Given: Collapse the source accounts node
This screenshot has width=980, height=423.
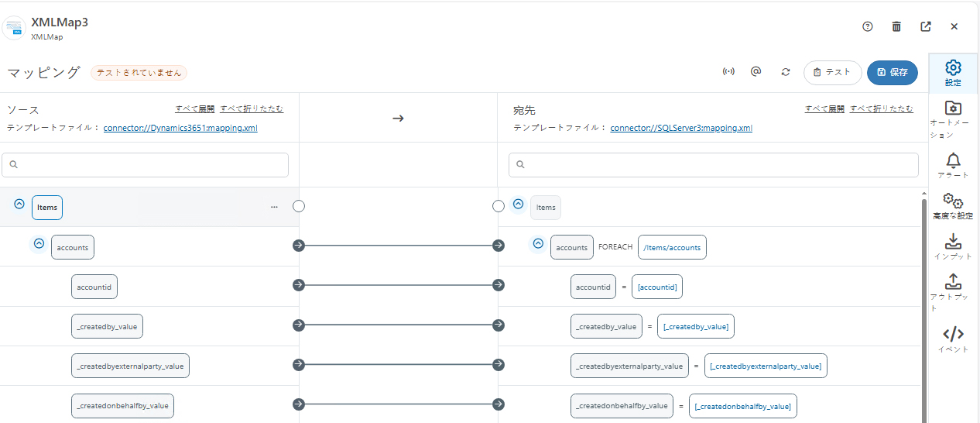Looking at the screenshot, I should [39, 244].
